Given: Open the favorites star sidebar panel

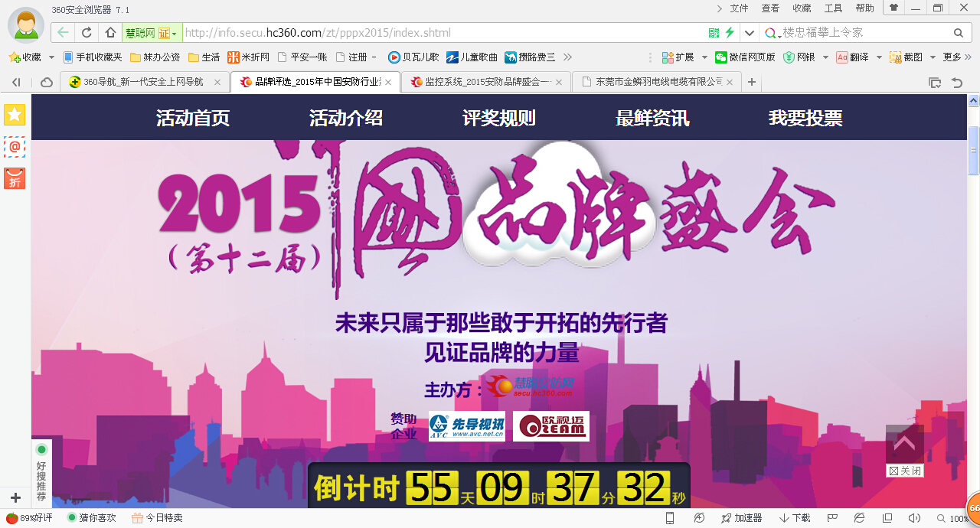Looking at the screenshot, I should [15, 115].
